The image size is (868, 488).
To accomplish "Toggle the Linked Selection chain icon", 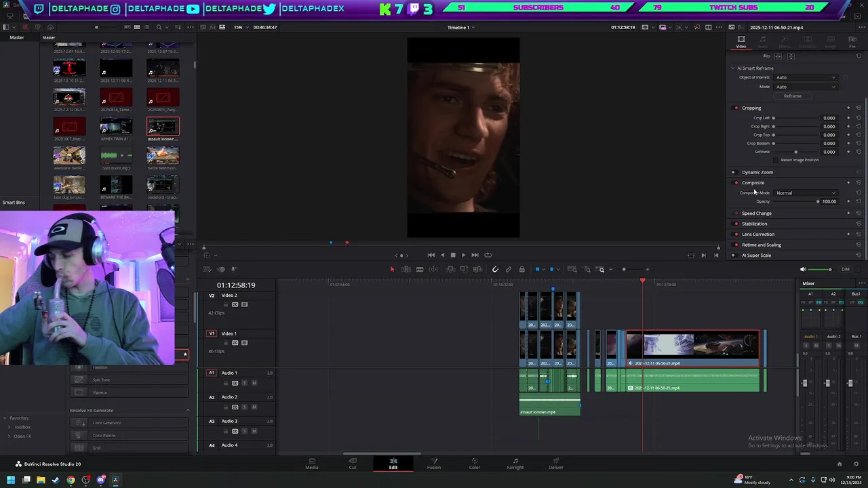I will pyautogui.click(x=509, y=269).
